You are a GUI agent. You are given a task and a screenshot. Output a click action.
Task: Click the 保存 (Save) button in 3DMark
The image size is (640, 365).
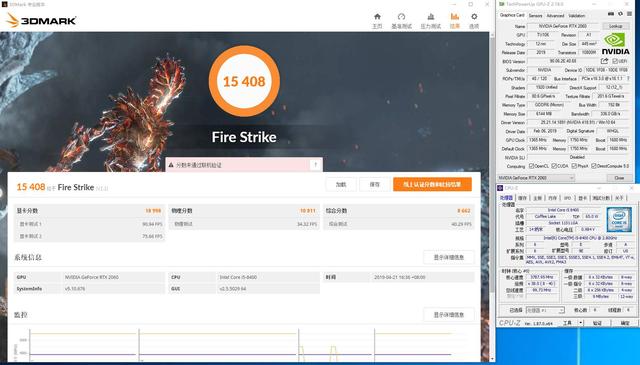click(x=375, y=185)
